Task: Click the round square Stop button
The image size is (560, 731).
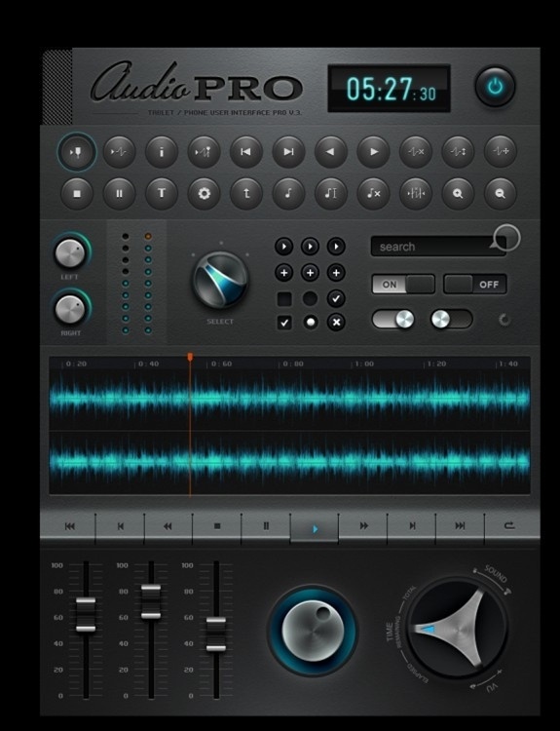Action: click(77, 193)
